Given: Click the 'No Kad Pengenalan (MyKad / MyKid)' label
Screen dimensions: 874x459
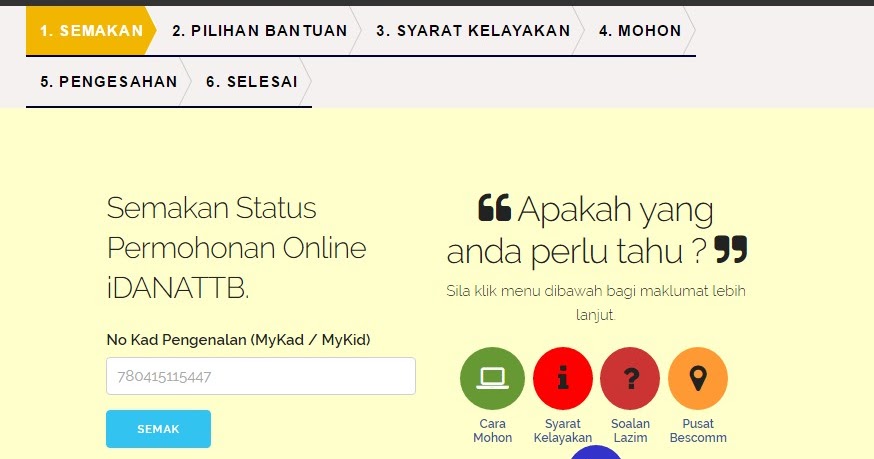Looking at the screenshot, I should 239,340.
